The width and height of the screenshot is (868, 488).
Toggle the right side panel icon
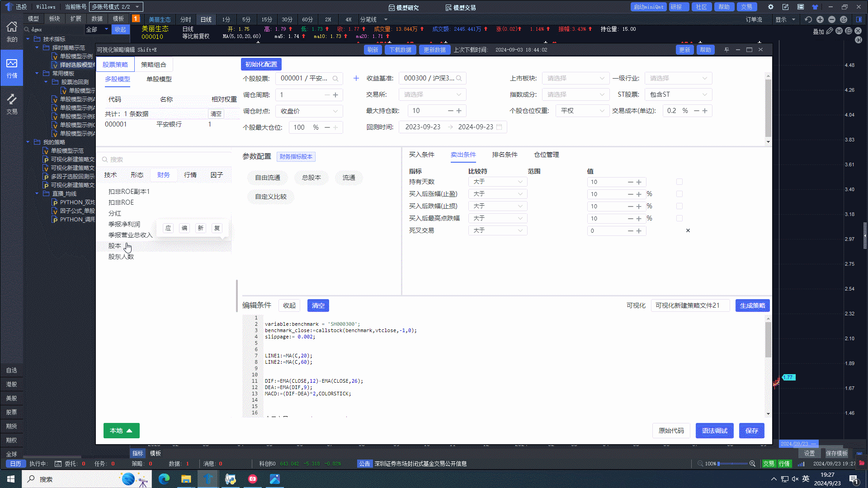coord(859,19)
